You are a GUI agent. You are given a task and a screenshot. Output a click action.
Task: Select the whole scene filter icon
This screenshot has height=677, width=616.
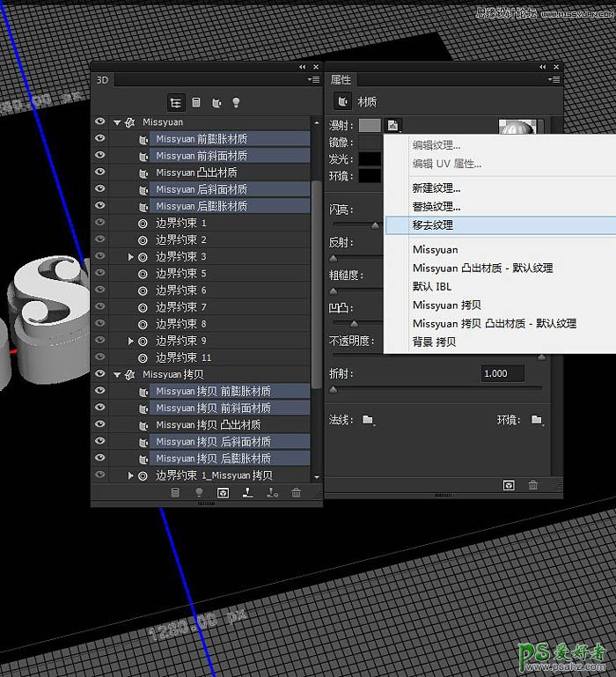(175, 103)
